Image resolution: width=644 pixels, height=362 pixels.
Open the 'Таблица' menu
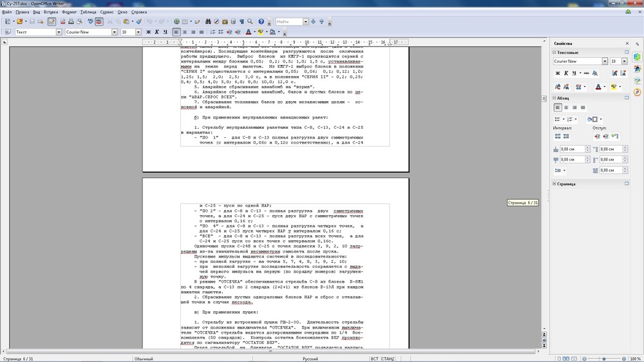coord(88,12)
